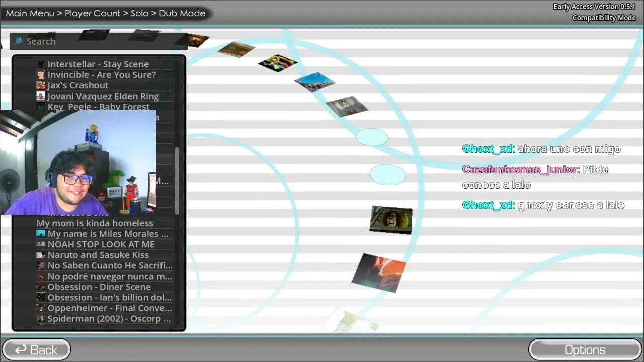
Task: Choose the Jovani Vazquez Elden Ring icon
Action: pyautogui.click(x=41, y=96)
